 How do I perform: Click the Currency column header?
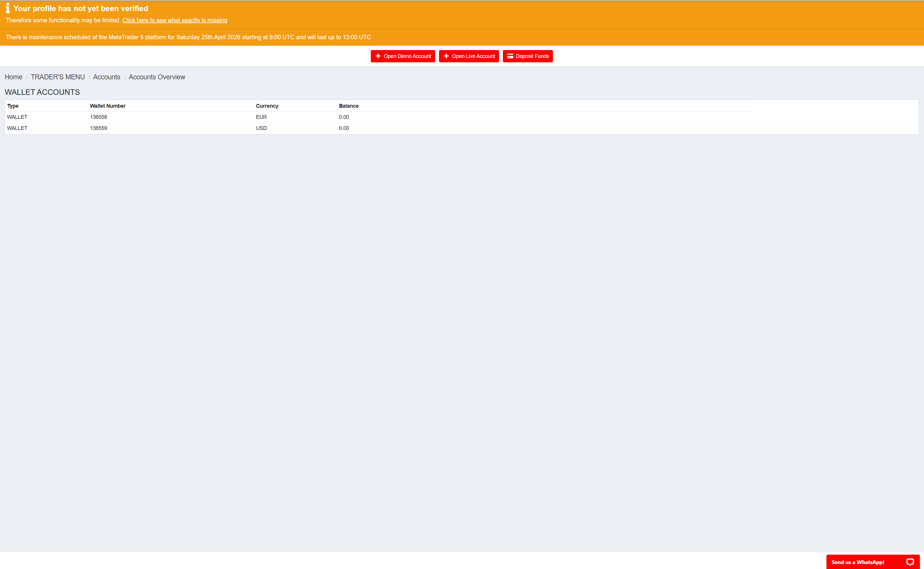tap(267, 106)
